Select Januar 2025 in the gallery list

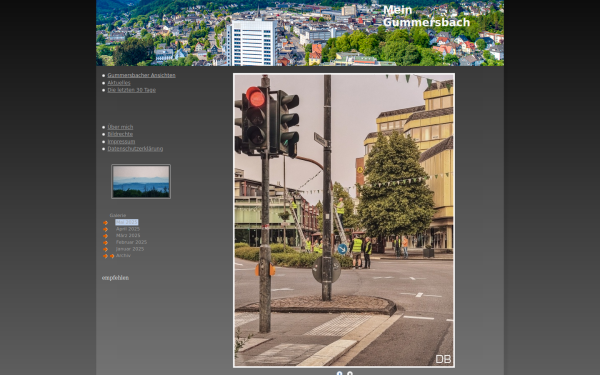pos(130,249)
